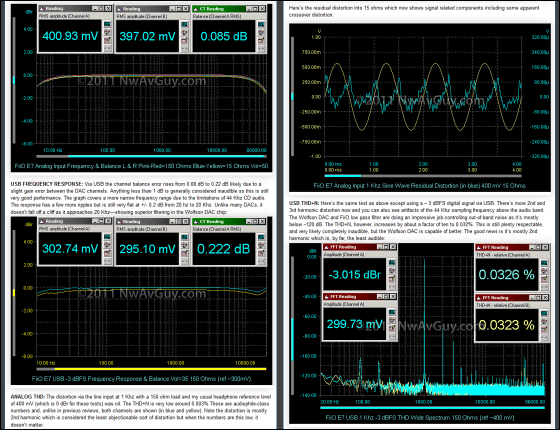Image resolution: width=560 pixels, height=430 pixels.
Task: Open the 1 kHz sine wave residual distortion graph
Action: point(420,108)
